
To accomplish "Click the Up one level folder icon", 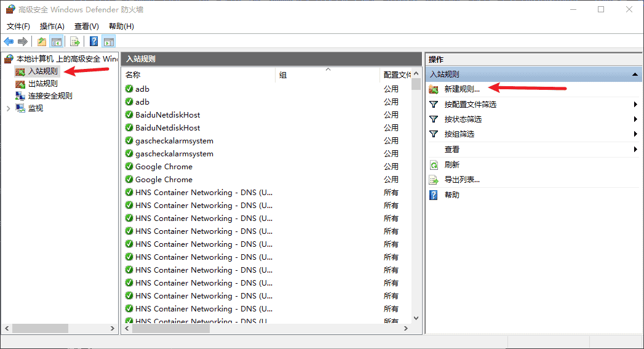I will pyautogui.click(x=41, y=41).
